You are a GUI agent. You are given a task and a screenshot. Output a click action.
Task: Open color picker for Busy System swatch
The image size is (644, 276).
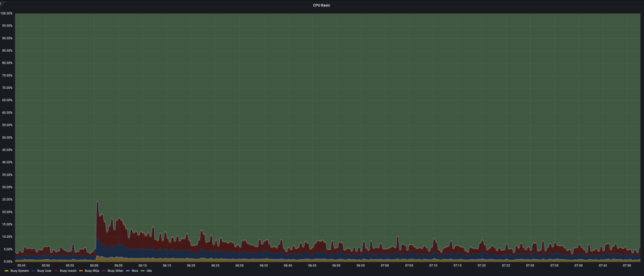pyautogui.click(x=6, y=271)
